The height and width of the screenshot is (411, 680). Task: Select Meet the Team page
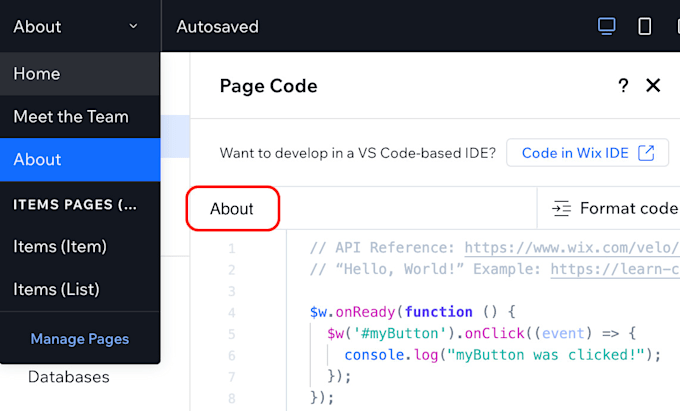tap(80, 117)
